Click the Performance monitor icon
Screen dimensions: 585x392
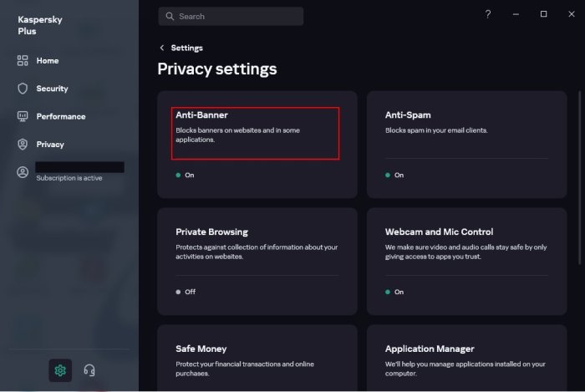(23, 116)
